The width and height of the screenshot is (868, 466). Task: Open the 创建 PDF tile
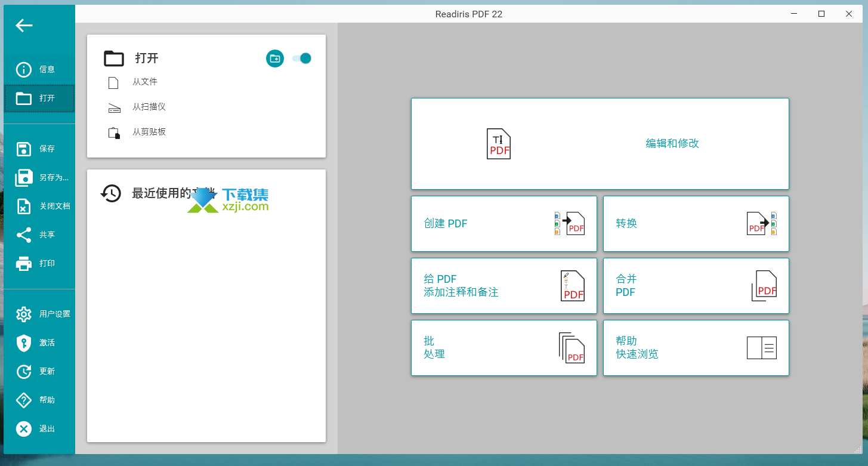[x=504, y=224]
